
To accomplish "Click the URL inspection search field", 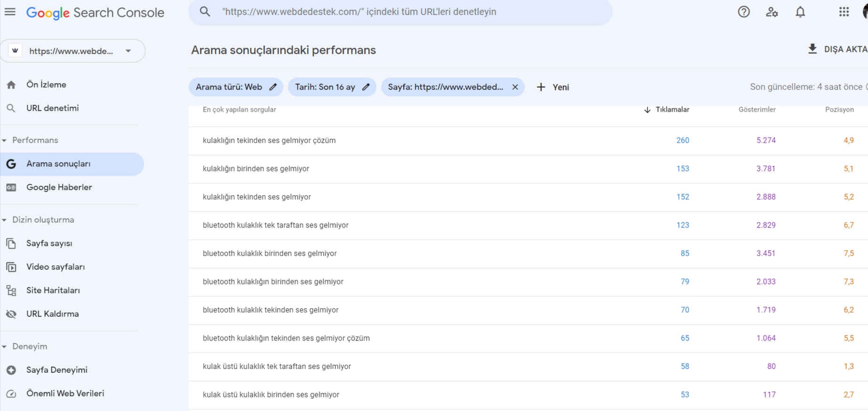I will 400,12.
